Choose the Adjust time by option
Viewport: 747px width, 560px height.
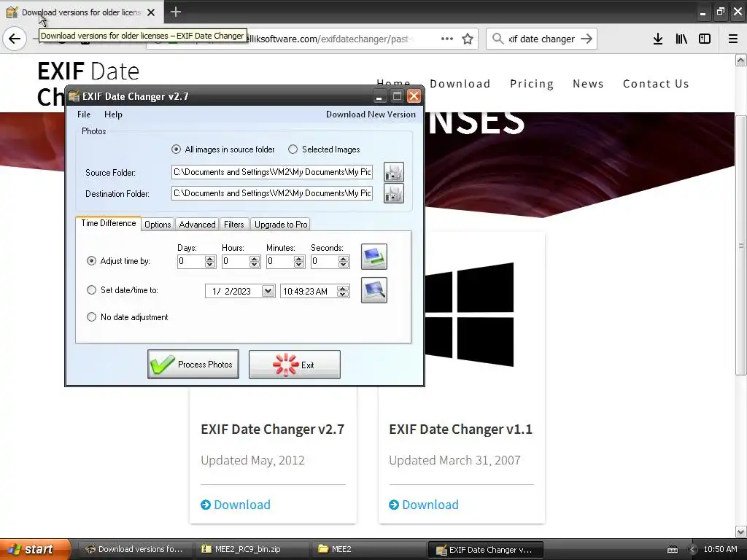click(118, 261)
